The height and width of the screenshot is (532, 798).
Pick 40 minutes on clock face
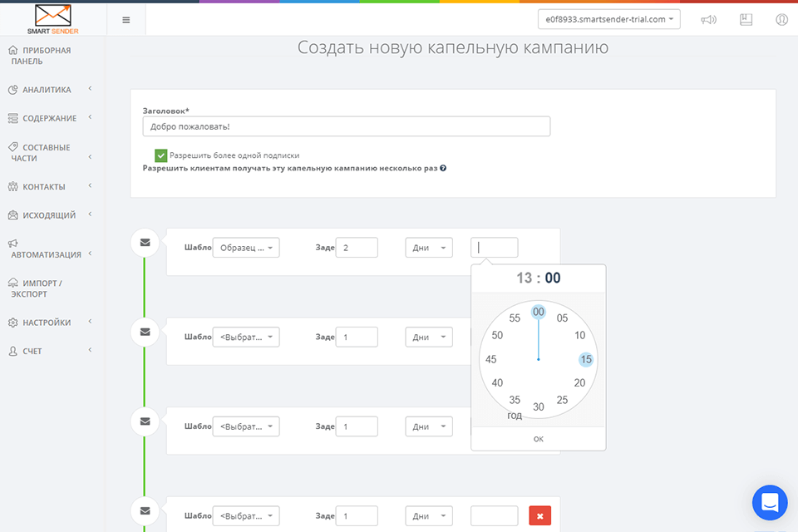tap(497, 383)
